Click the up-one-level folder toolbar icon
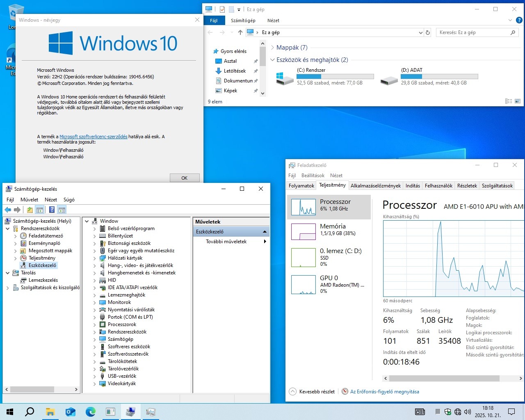The image size is (525, 420). pos(30,210)
